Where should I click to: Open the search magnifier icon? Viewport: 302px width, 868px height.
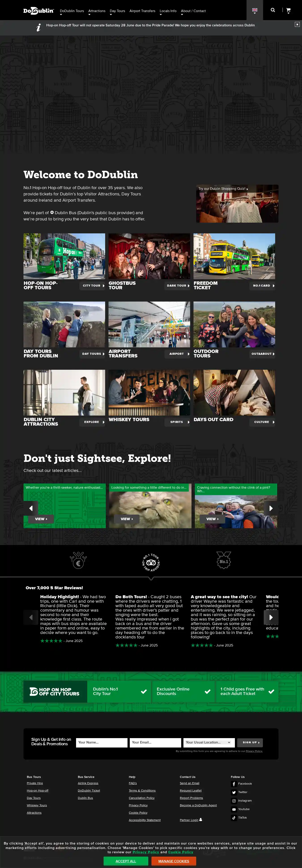point(273,10)
